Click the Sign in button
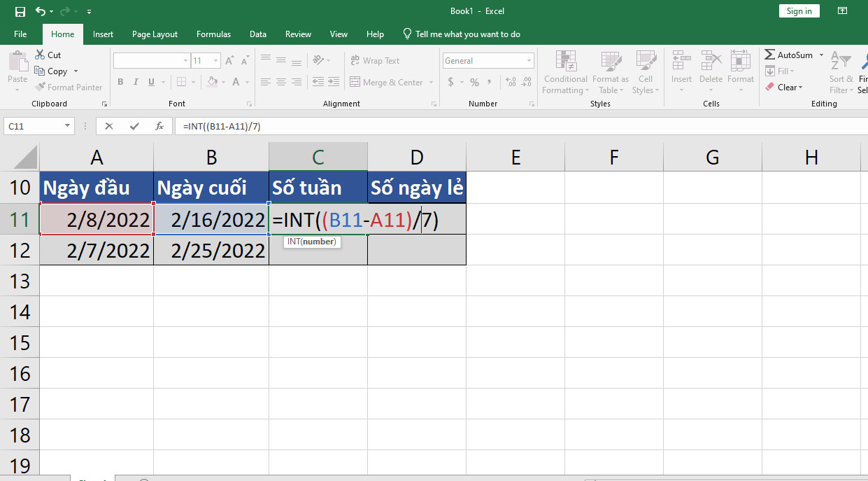Viewport: 868px width, 481px height. [799, 11]
